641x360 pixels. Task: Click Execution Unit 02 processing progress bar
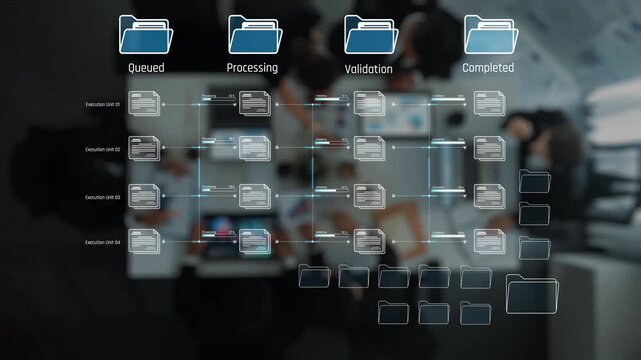219,142
